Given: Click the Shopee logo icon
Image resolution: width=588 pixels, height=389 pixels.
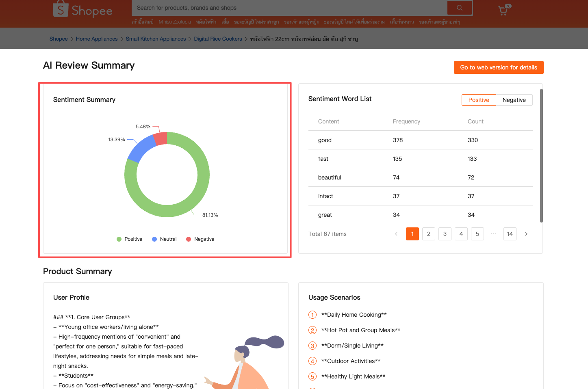Looking at the screenshot, I should click(x=61, y=9).
